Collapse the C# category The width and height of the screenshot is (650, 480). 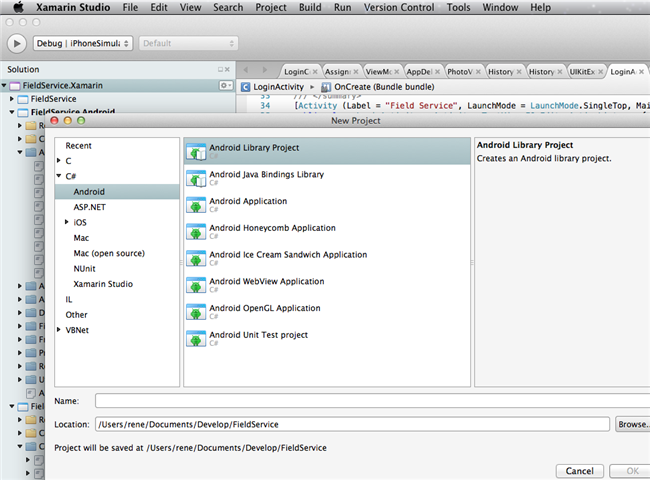58,176
